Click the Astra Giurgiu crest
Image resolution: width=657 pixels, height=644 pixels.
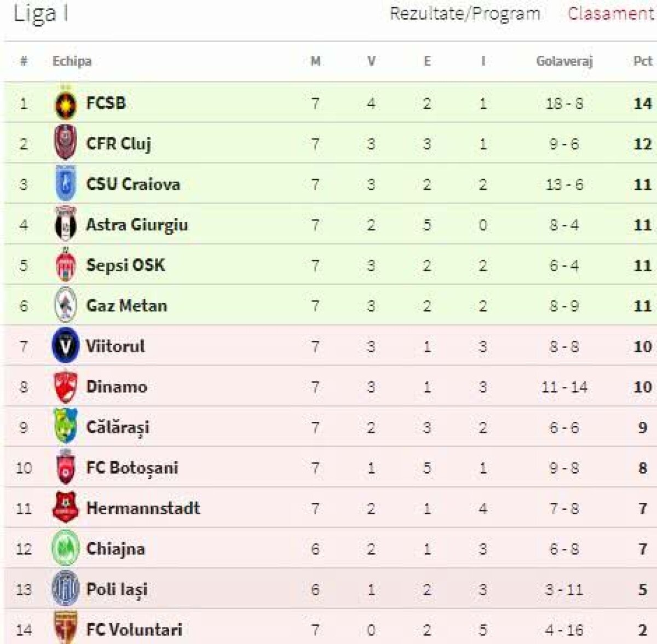click(65, 224)
